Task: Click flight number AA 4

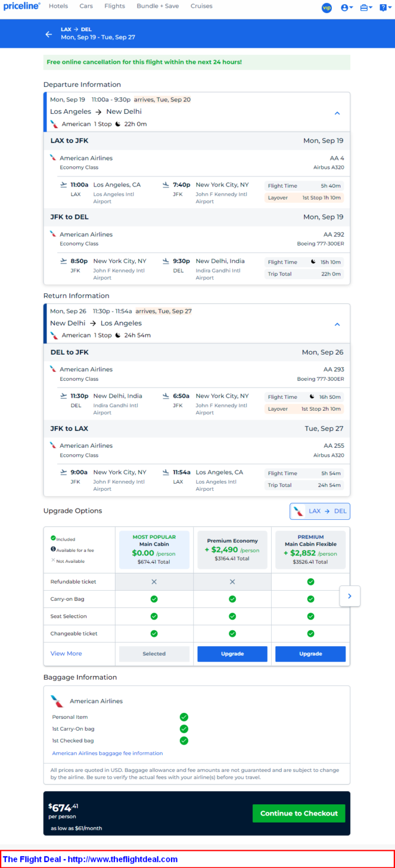Action: [337, 158]
